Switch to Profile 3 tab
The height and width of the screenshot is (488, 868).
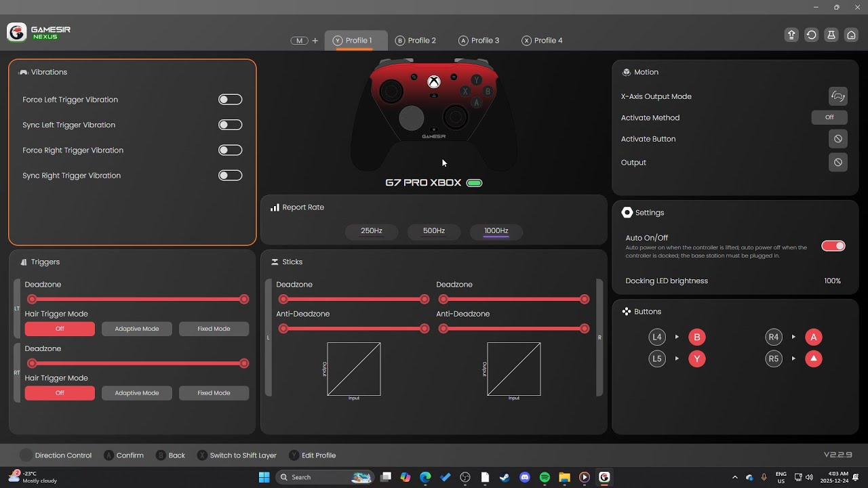(x=479, y=41)
